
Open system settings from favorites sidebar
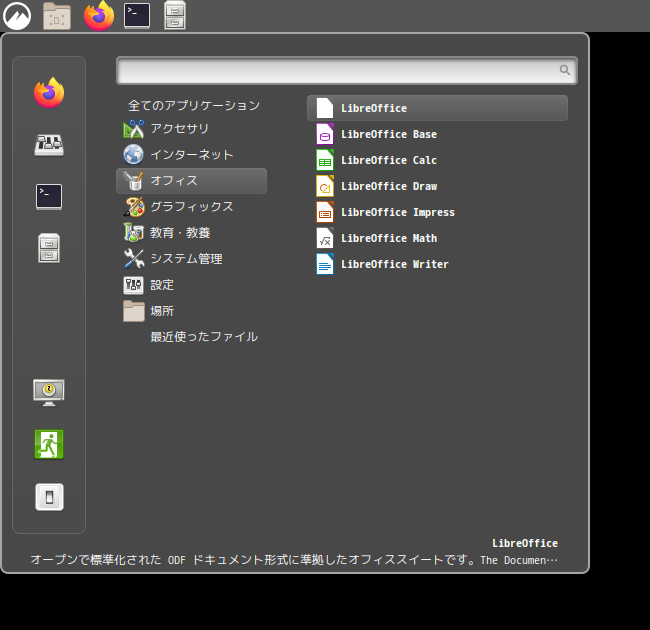pyautogui.click(x=49, y=145)
